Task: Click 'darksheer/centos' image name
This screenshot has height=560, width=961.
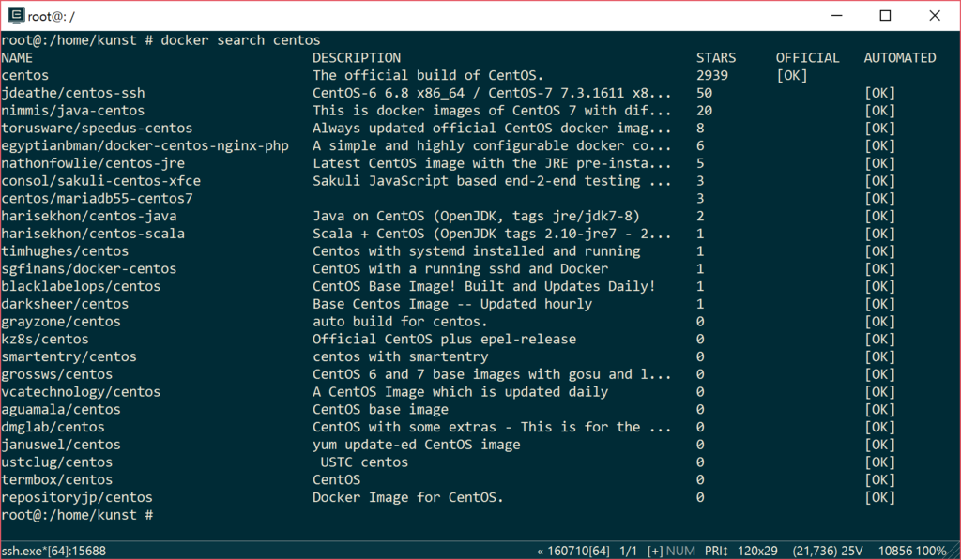Action: (x=65, y=304)
